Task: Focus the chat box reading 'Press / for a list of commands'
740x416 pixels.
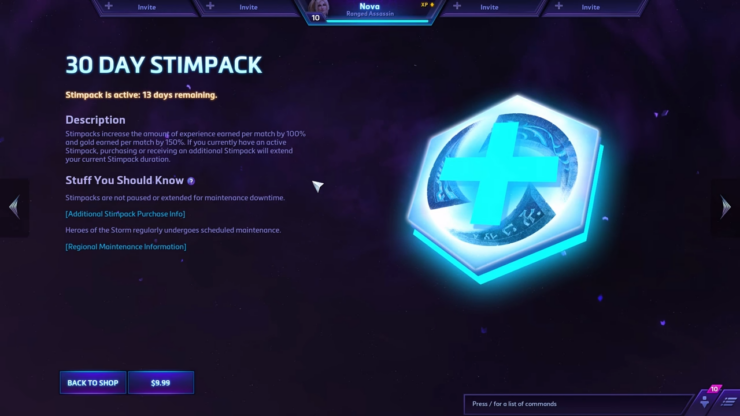Action: tap(578, 404)
